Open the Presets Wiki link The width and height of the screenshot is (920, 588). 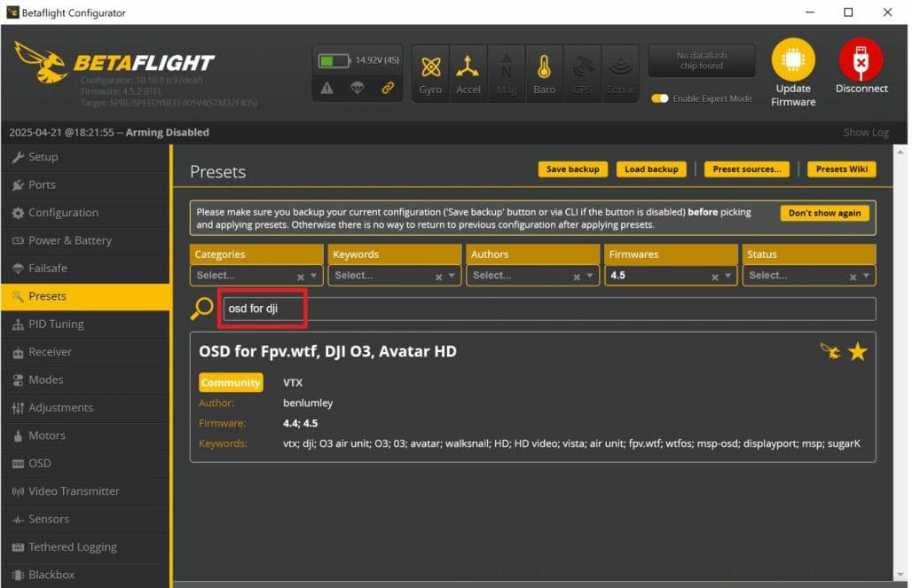pyautogui.click(x=842, y=169)
